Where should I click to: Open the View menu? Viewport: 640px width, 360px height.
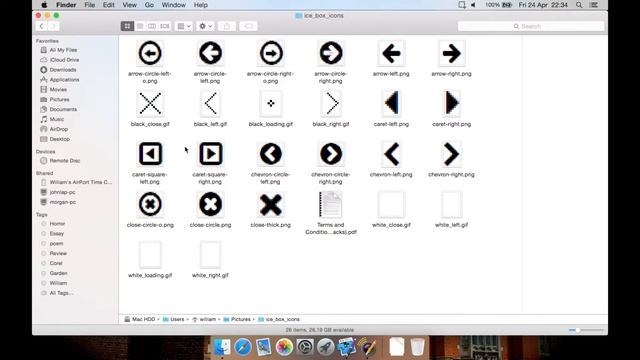129,5
